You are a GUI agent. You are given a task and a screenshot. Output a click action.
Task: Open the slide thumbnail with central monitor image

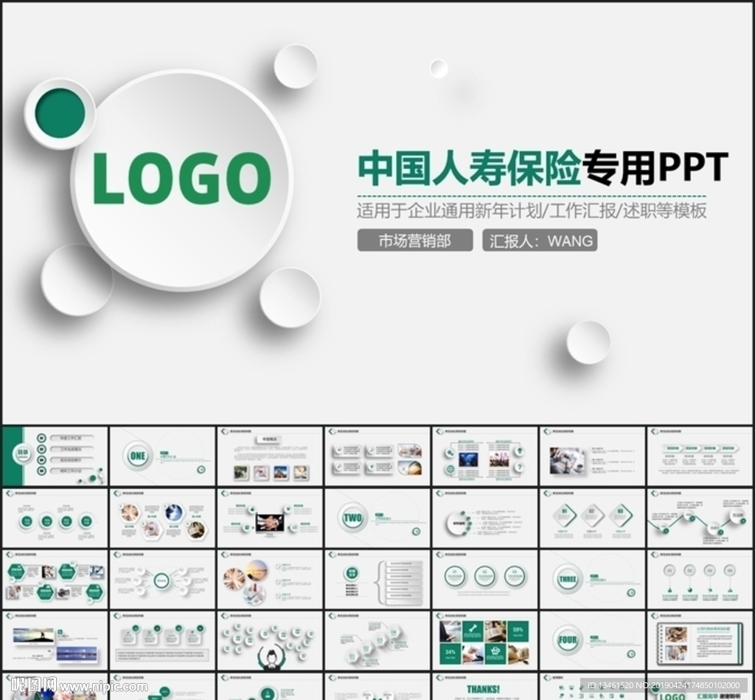point(270,518)
